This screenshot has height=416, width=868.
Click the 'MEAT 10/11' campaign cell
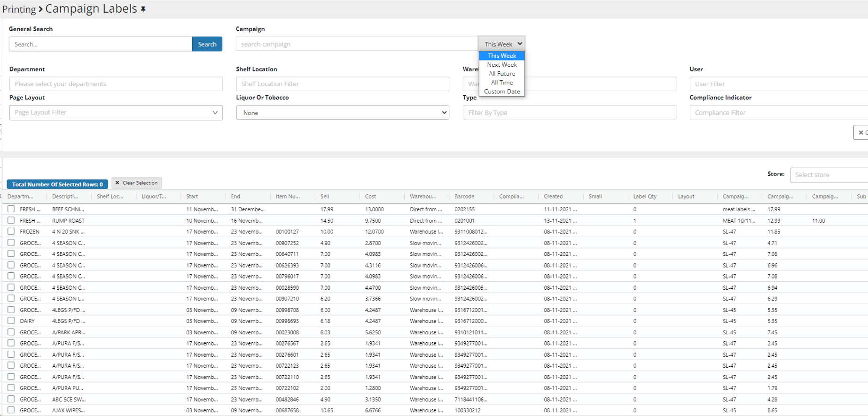(x=739, y=221)
